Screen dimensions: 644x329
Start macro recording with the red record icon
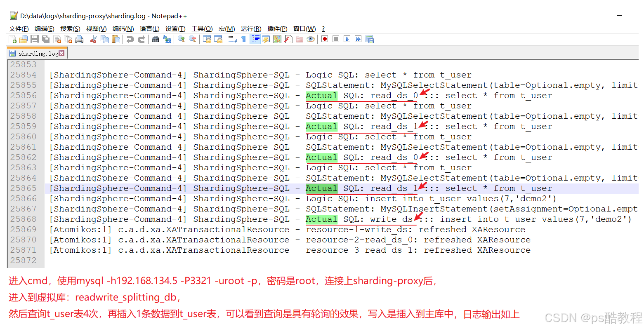325,39
